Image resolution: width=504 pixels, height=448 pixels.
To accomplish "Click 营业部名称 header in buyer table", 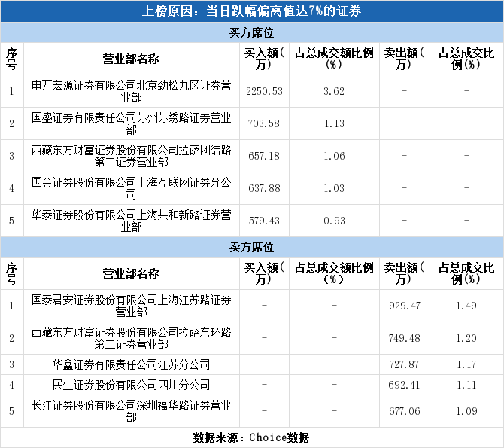I will [131, 59].
